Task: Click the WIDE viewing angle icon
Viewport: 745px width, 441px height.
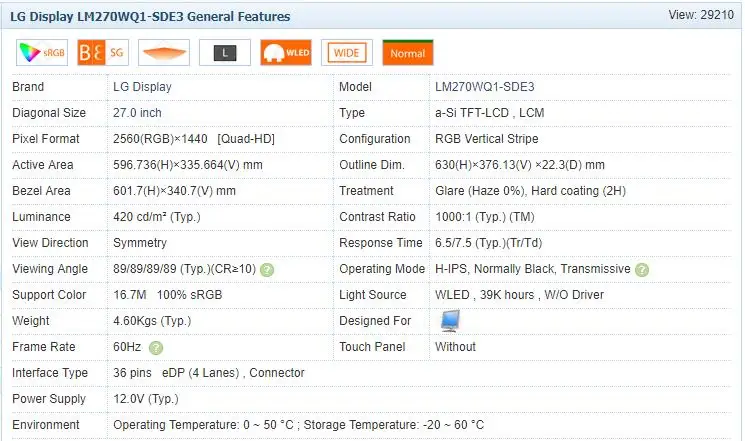Action: 347,53
